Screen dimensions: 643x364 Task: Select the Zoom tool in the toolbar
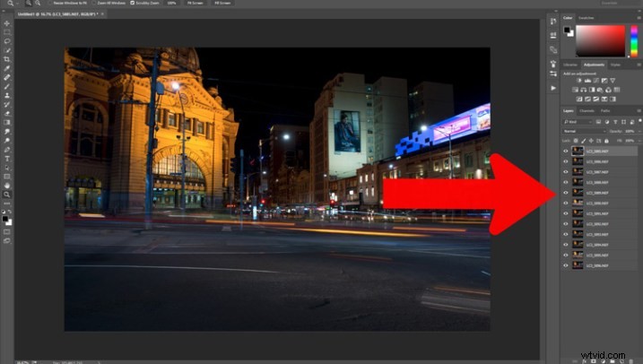pyautogui.click(x=7, y=195)
